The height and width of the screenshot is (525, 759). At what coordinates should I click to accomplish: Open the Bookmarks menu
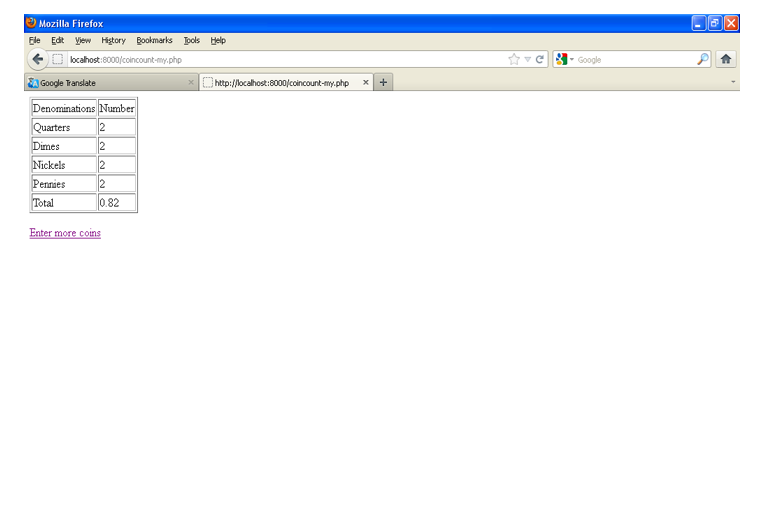coord(154,40)
